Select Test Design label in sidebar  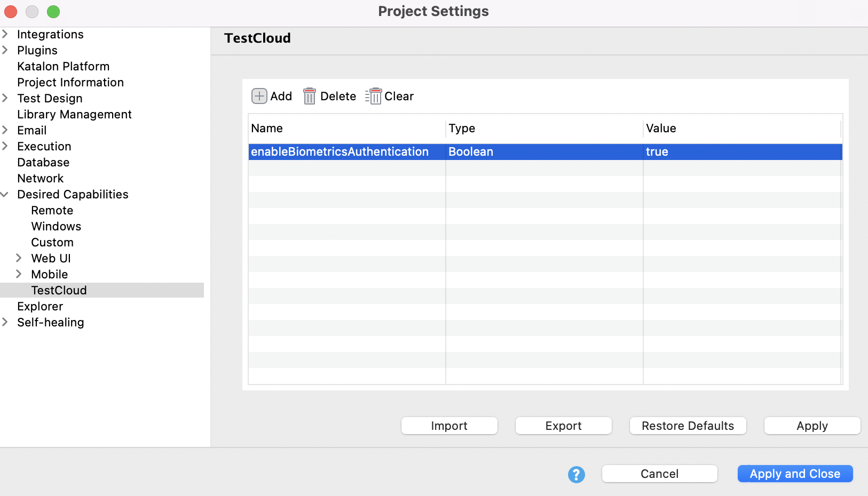[50, 98]
